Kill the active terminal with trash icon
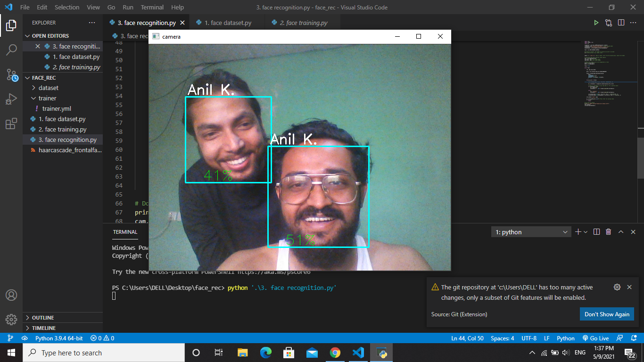The height and width of the screenshot is (362, 644). (x=609, y=231)
